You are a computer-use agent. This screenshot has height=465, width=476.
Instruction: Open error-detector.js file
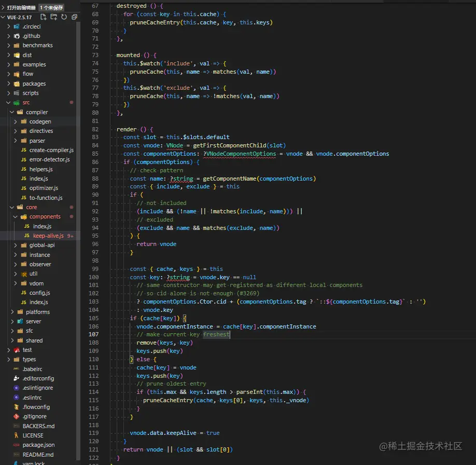point(49,159)
